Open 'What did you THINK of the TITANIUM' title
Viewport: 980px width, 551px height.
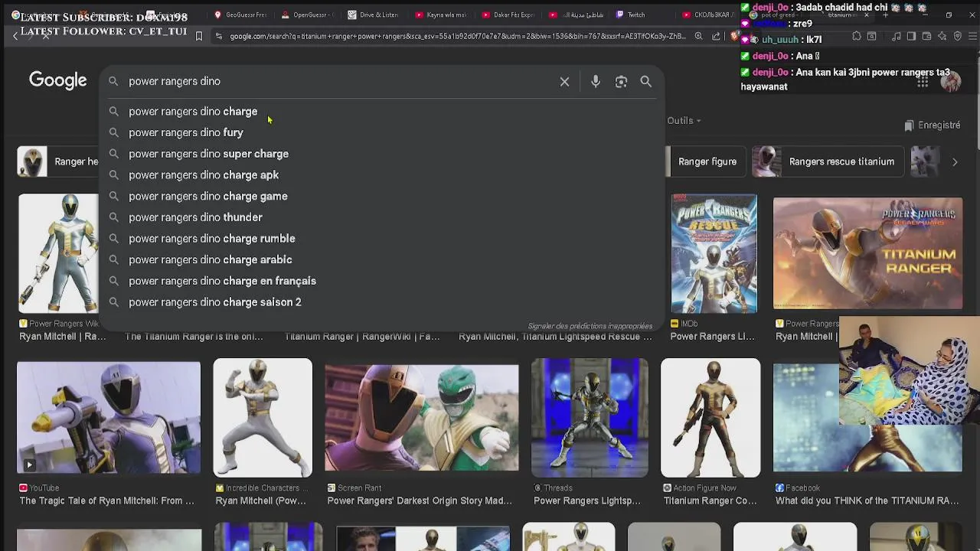[867, 501]
